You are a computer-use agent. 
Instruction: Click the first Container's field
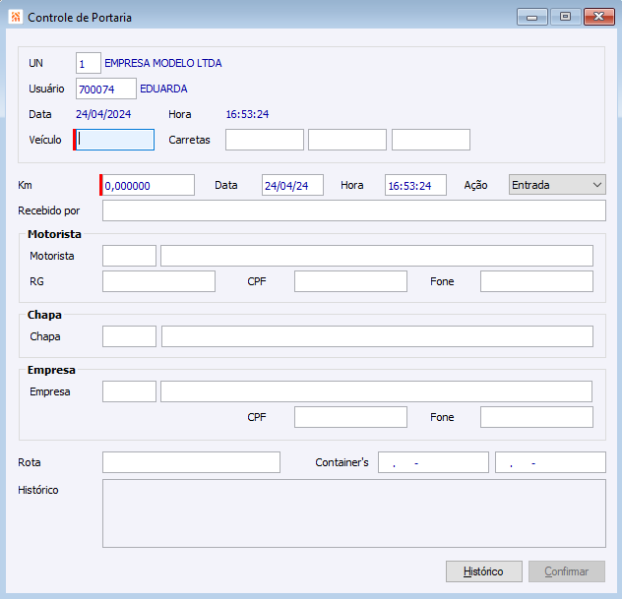point(433,462)
